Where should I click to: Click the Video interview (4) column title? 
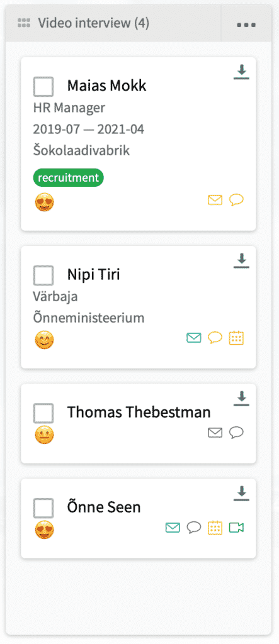(93, 23)
